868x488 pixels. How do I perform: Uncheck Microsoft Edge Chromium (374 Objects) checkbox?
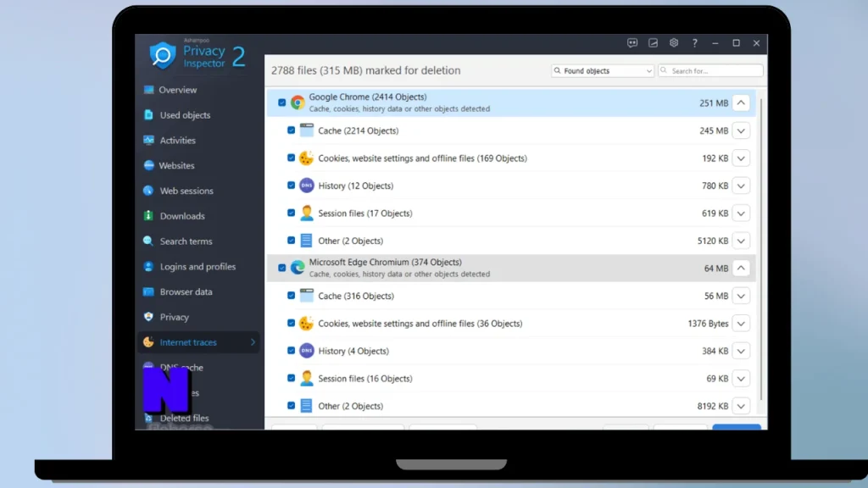pyautogui.click(x=281, y=268)
